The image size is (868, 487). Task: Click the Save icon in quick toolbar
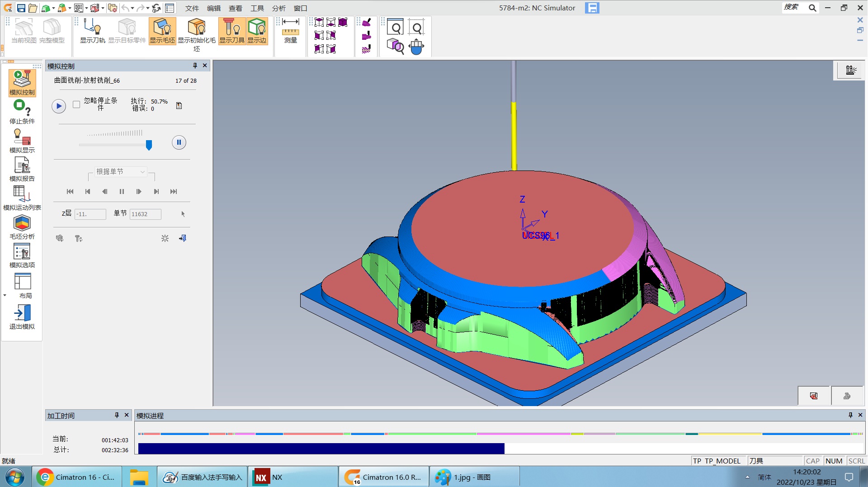21,8
